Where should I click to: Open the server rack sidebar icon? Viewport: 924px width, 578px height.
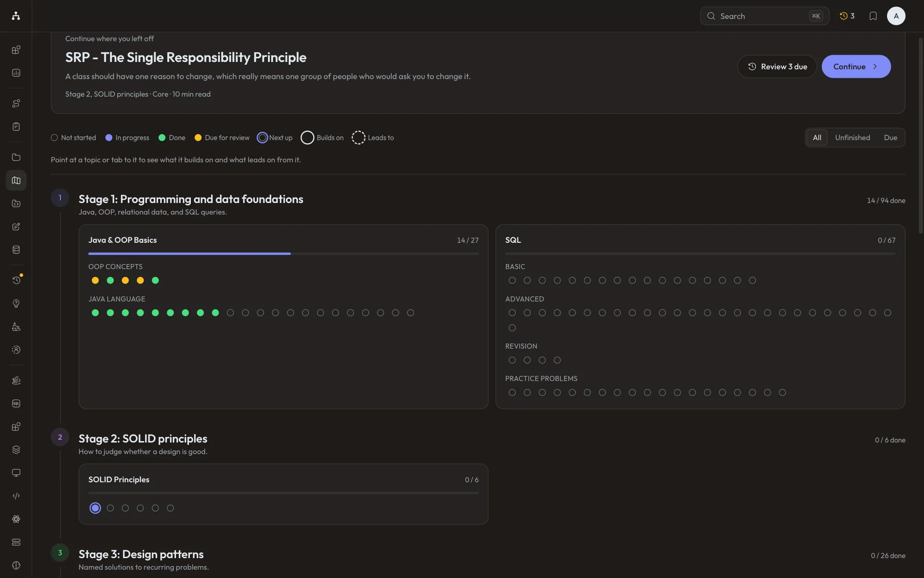(16, 542)
